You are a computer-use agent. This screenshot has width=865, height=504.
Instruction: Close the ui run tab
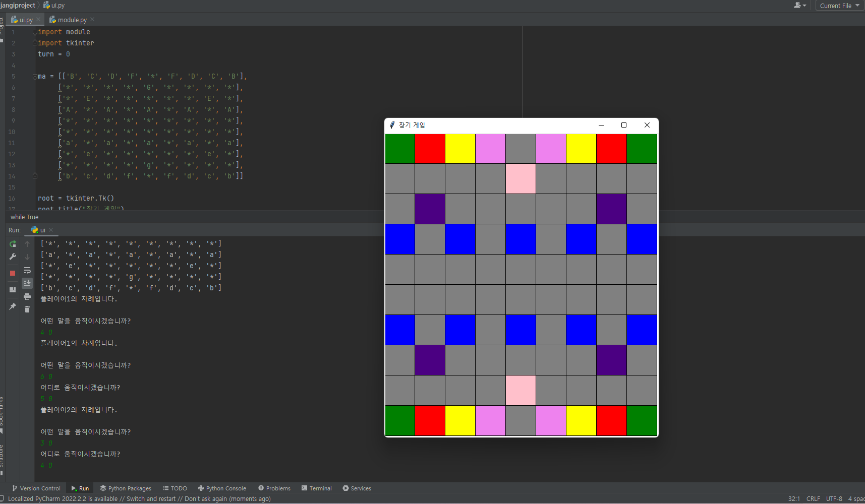51,230
